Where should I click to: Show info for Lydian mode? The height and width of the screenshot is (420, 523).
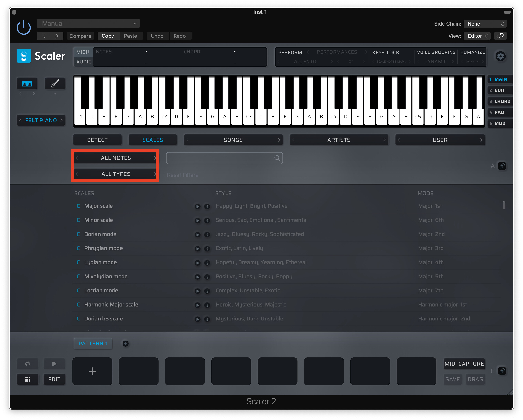click(207, 263)
